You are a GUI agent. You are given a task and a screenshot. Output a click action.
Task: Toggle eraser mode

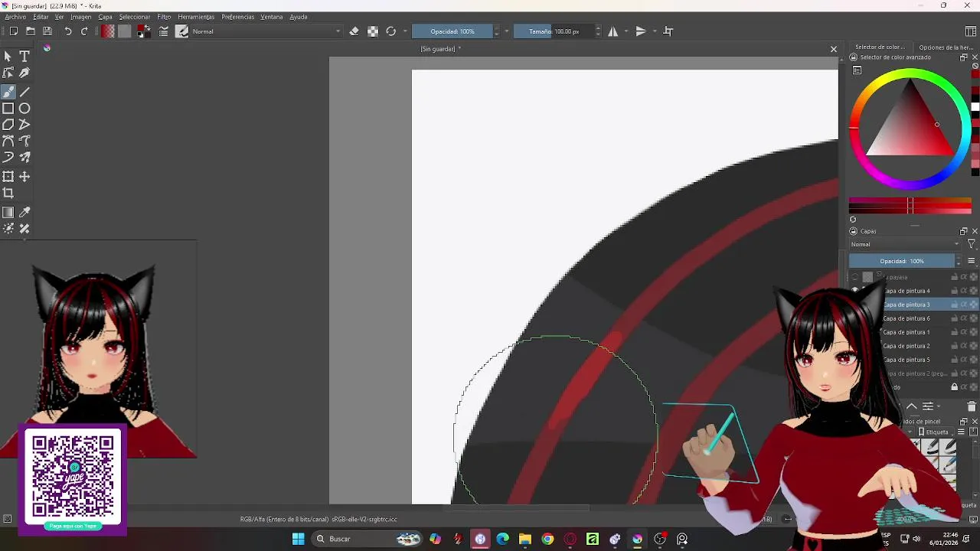(354, 31)
